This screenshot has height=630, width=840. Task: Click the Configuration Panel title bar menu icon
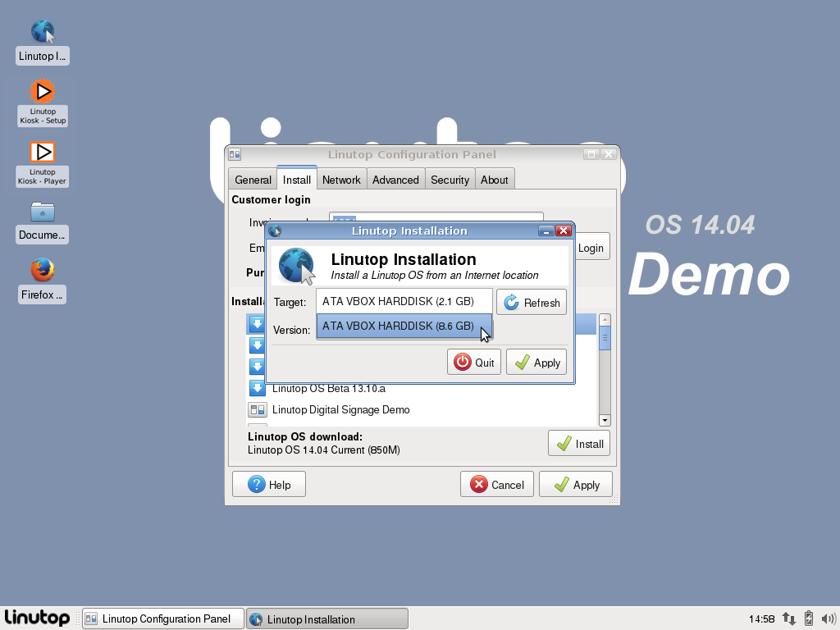click(235, 154)
